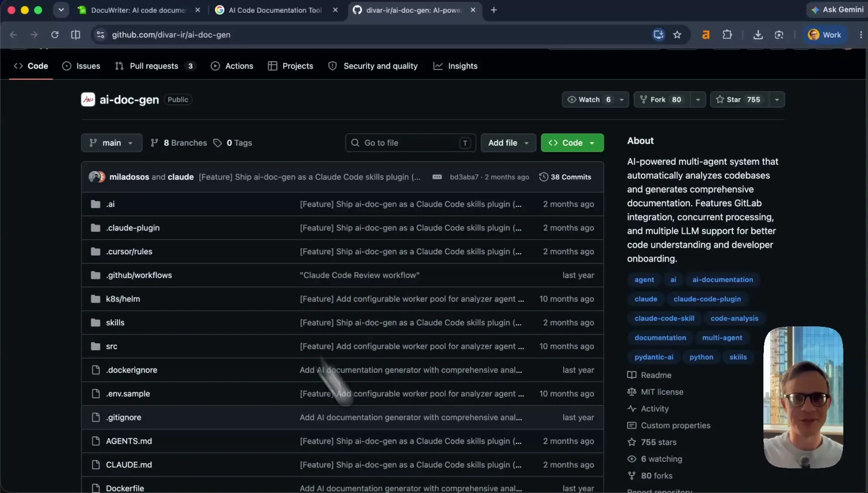Image resolution: width=868 pixels, height=493 pixels.
Task: Open the k8s/helm folder
Action: tap(123, 299)
